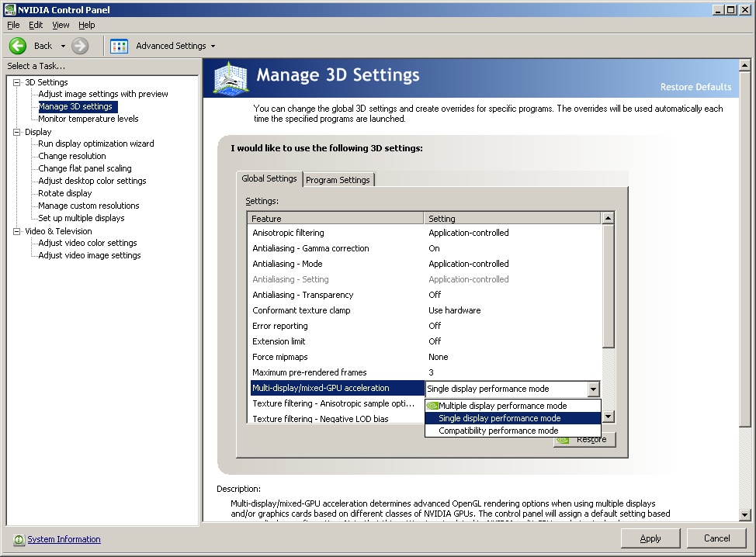Open the System Information link

click(x=64, y=539)
